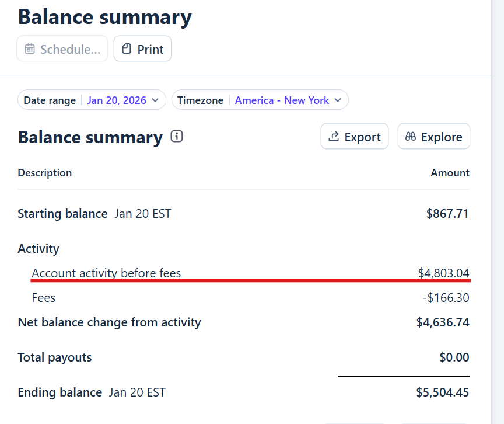The width and height of the screenshot is (504, 424).
Task: Select the America - New York timezone value
Action: 282,100
